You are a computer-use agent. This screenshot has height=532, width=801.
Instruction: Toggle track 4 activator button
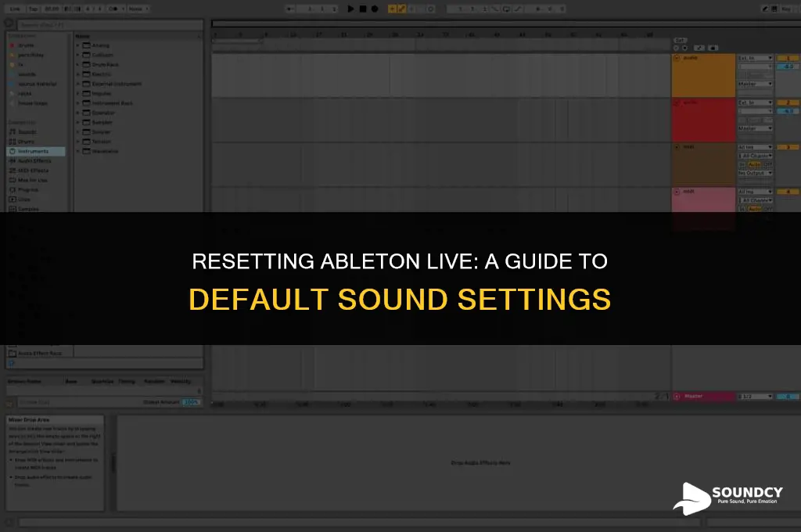pyautogui.click(x=788, y=192)
